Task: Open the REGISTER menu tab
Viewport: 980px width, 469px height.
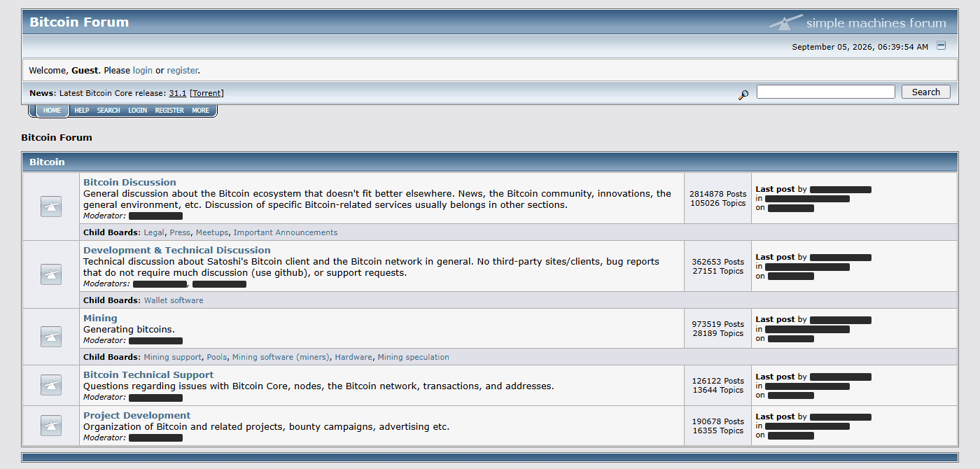Action: (169, 111)
